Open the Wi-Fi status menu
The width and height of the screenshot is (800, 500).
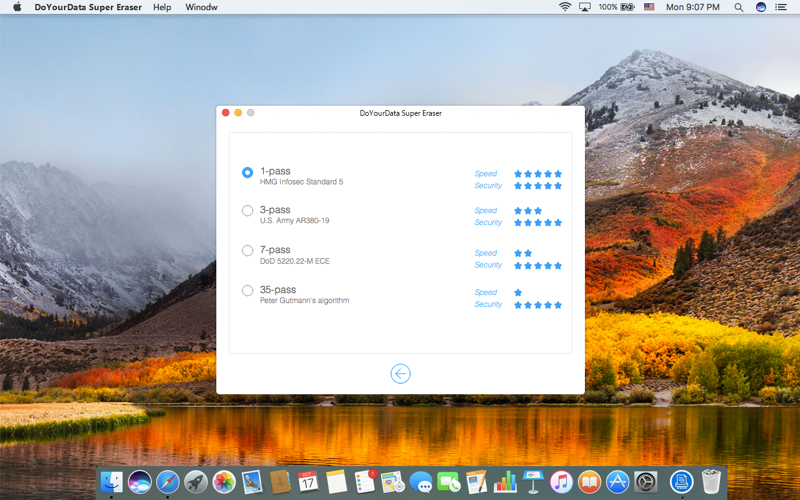[565, 7]
